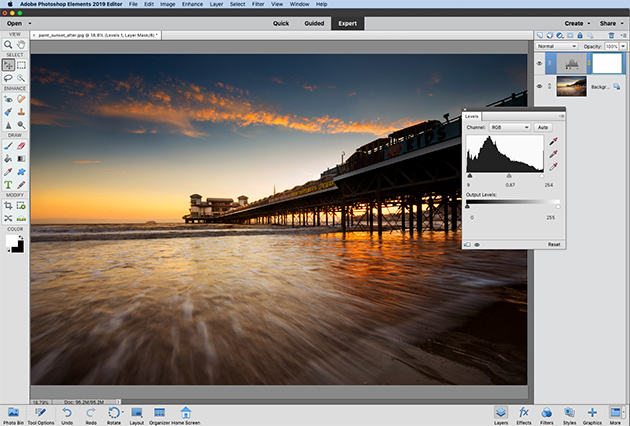Toggle layer visibility eye in Levels panel footer
Screen dimensions: 630x426
(x=477, y=244)
